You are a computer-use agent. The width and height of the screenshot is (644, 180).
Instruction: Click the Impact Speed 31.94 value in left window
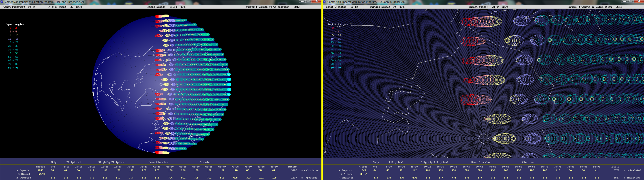pos(173,7)
